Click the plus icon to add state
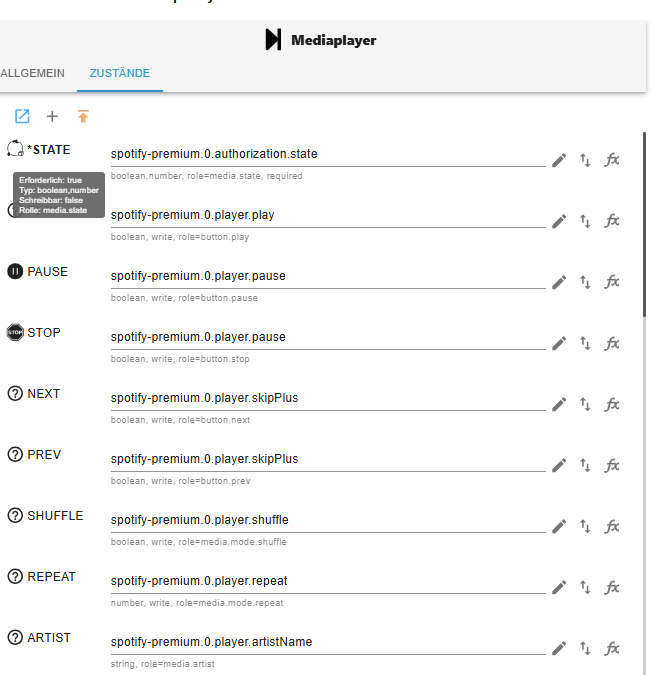The height and width of the screenshot is (675, 665). [53, 116]
